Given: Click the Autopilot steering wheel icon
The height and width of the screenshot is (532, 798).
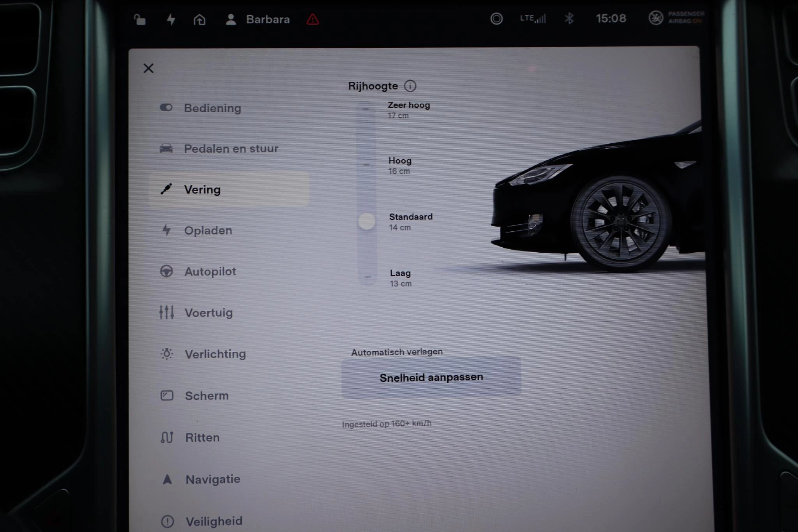Looking at the screenshot, I should 167,271.
